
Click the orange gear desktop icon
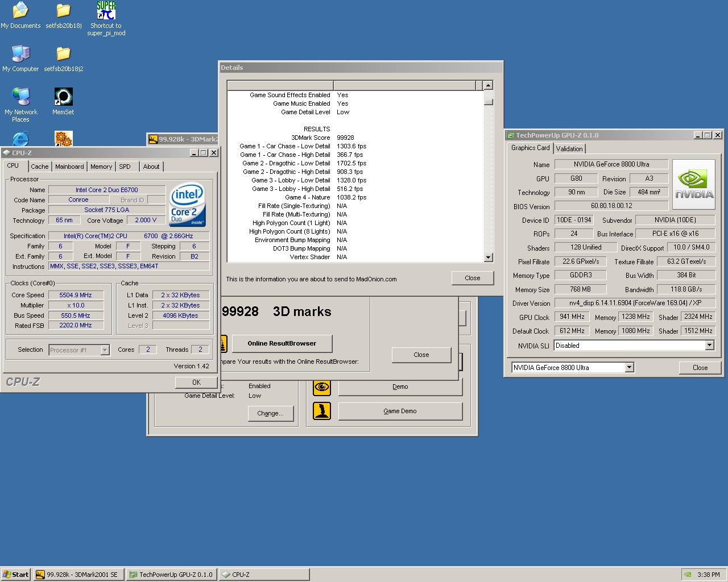pos(63,139)
